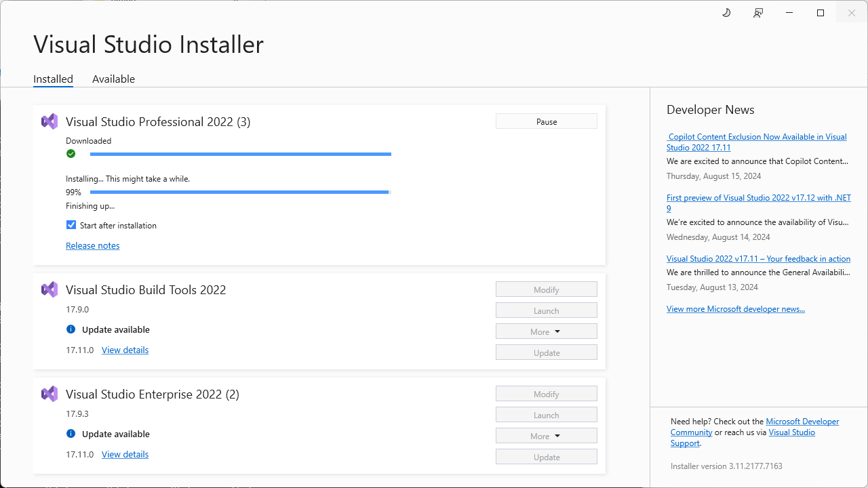Viewport: 868px width, 488px height.
Task: Uncheck Start after installation checkbox
Action: (x=71, y=225)
